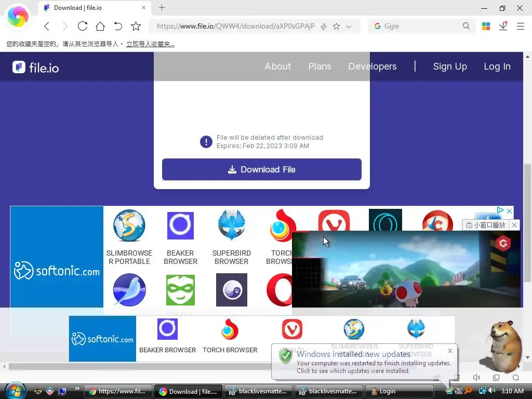Click the 360 browser colorful logo

[18, 16]
